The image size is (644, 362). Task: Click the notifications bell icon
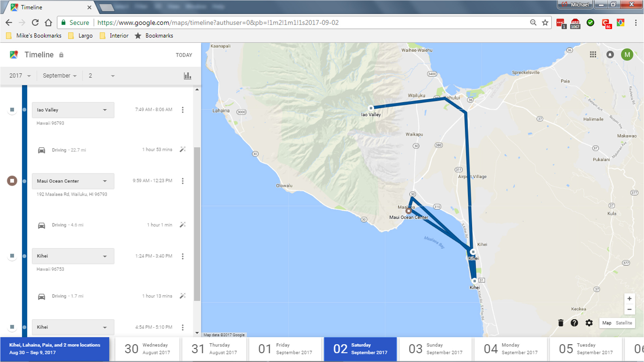(x=610, y=55)
